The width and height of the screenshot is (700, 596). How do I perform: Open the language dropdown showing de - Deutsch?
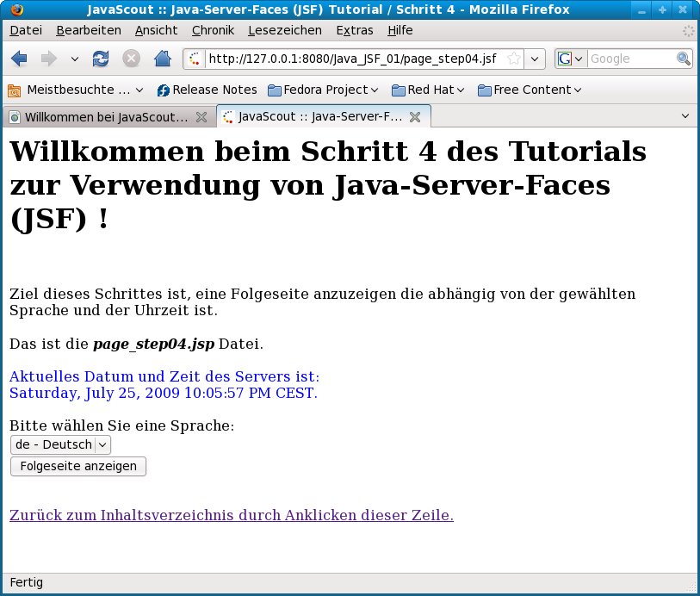tap(60, 444)
